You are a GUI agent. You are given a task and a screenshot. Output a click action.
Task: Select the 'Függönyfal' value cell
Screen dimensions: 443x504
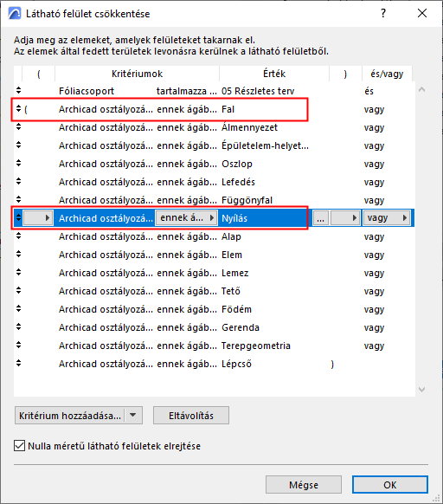pyautogui.click(x=247, y=200)
